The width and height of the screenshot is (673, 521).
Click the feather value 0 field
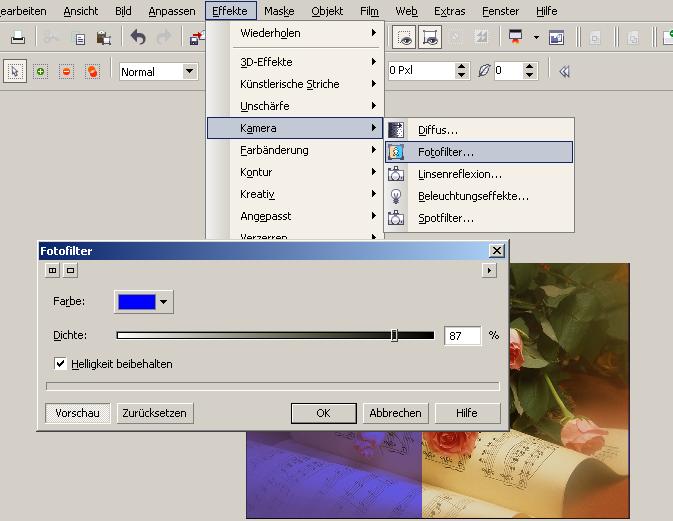point(508,70)
